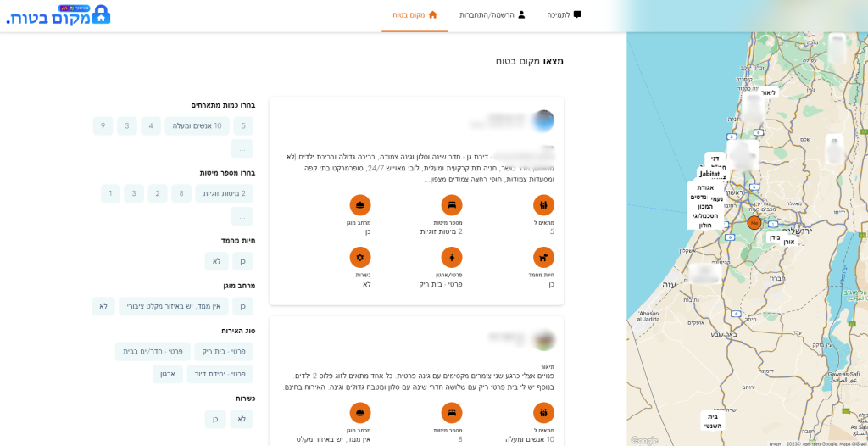Click the pet dog icon in the first listing
Viewport: 868px width, 446px height.
pyautogui.click(x=543, y=257)
